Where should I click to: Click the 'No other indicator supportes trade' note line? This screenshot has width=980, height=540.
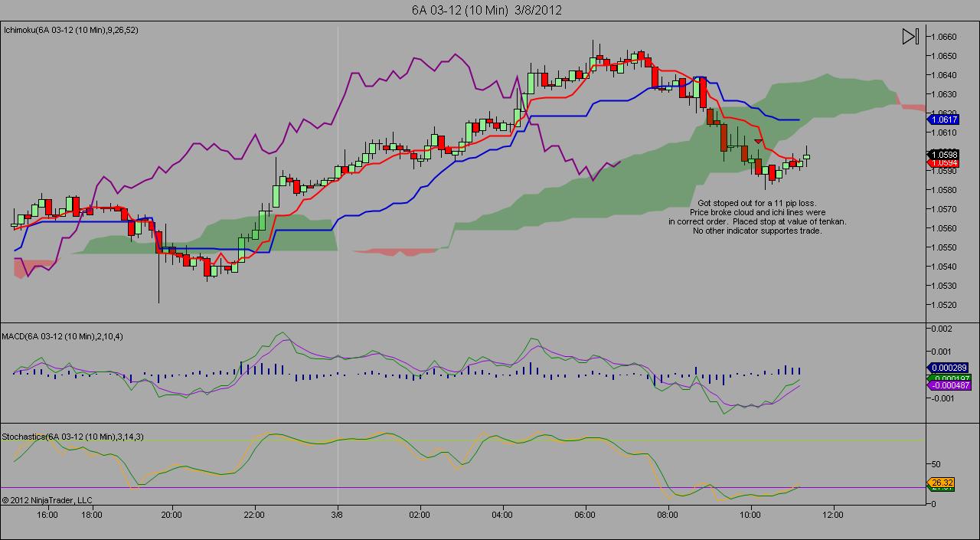757,231
